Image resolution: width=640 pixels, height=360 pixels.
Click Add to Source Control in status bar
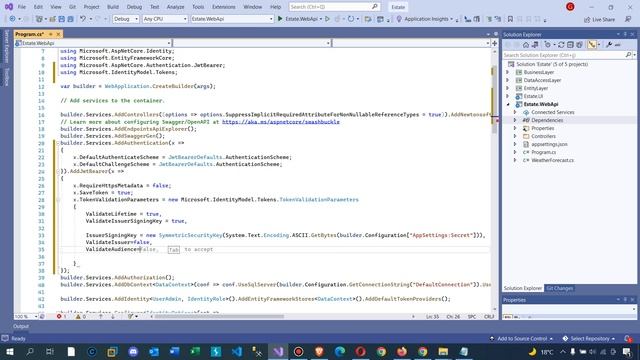tap(522, 338)
